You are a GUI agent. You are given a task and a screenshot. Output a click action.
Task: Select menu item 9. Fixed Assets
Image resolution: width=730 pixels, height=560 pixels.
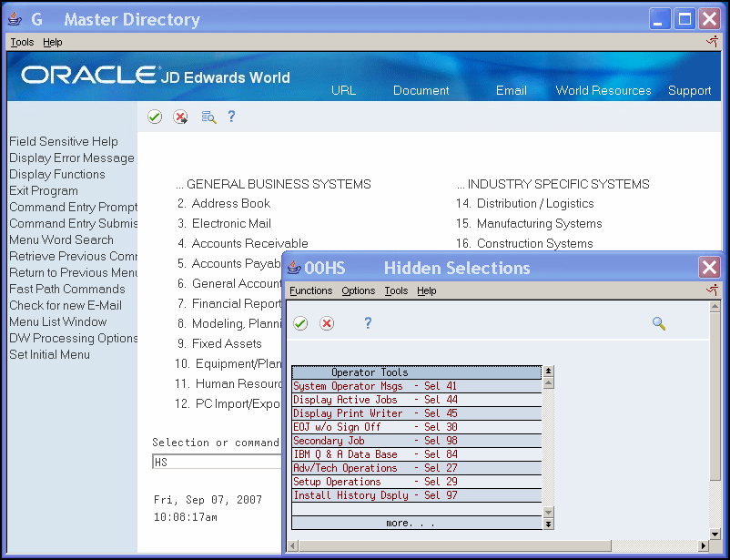pos(219,344)
